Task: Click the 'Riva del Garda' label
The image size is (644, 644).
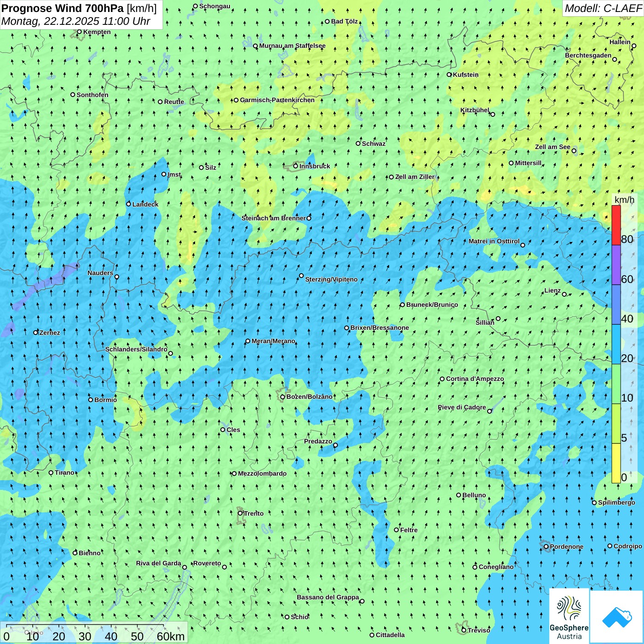Action: 159,563
